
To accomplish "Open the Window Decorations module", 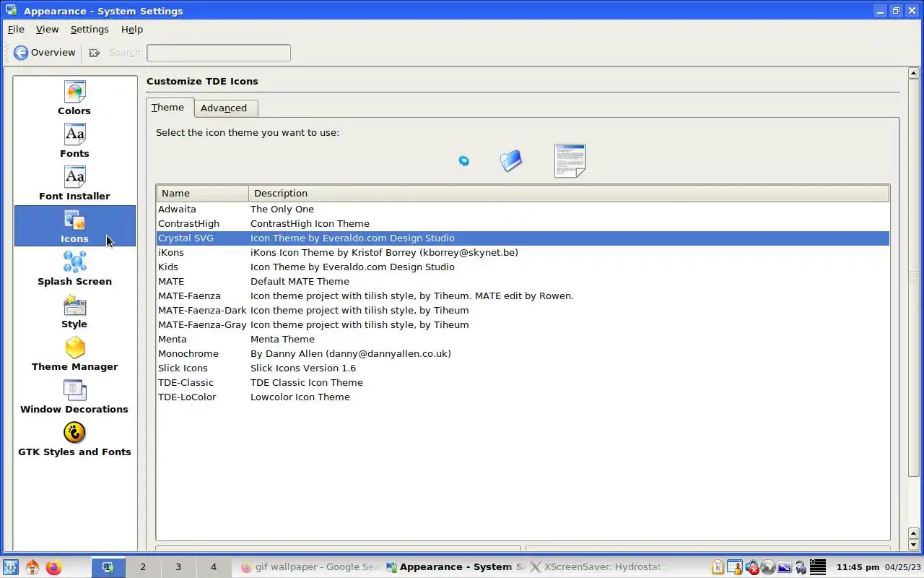I will point(74,397).
